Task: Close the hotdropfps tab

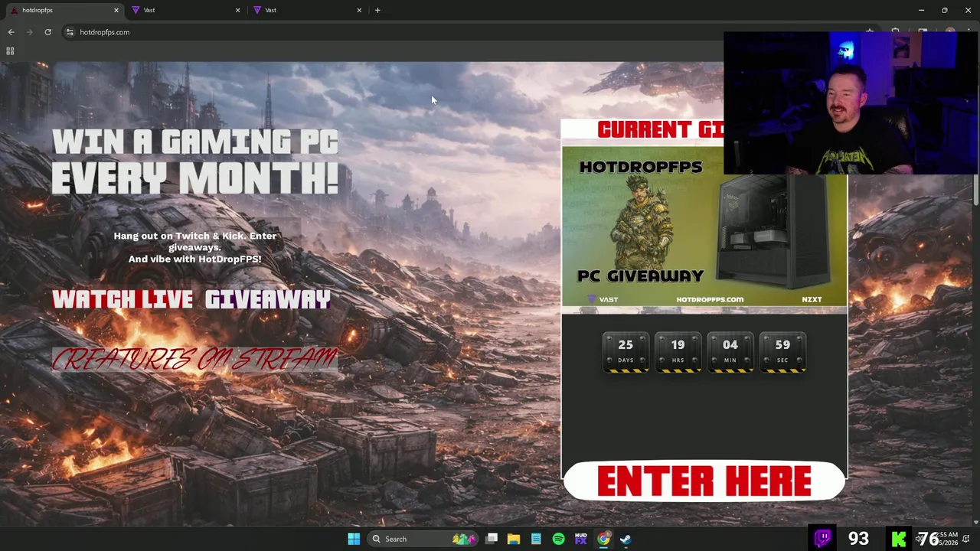Action: [116, 10]
